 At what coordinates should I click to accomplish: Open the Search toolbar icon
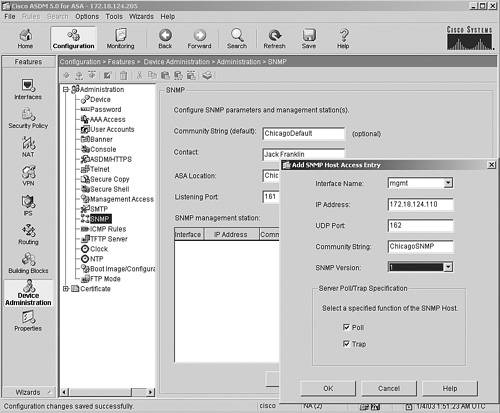[237, 38]
